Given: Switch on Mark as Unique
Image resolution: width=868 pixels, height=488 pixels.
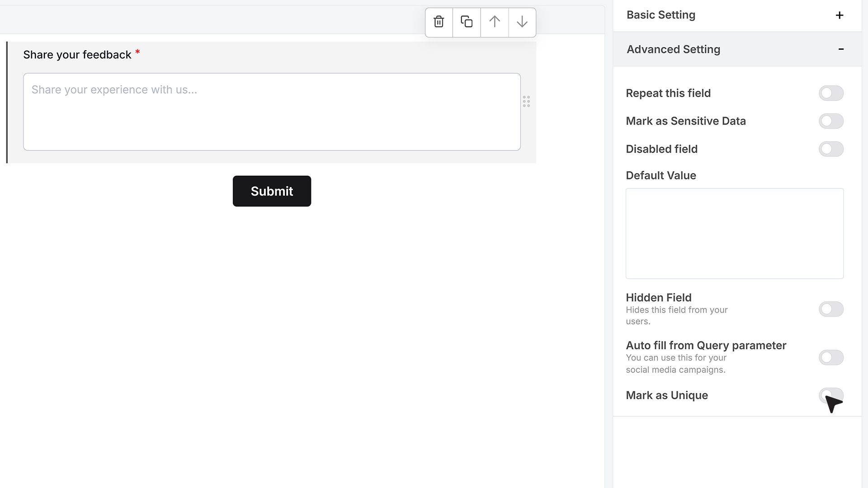Looking at the screenshot, I should (831, 395).
